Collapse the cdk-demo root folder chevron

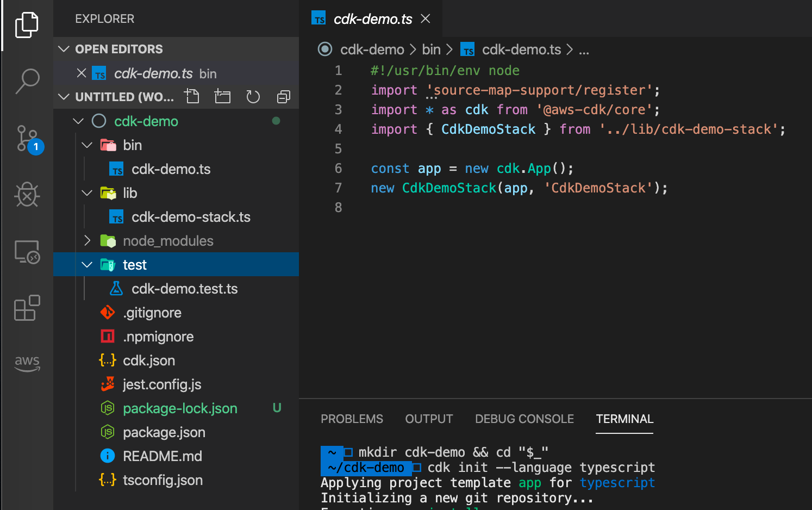(78, 121)
